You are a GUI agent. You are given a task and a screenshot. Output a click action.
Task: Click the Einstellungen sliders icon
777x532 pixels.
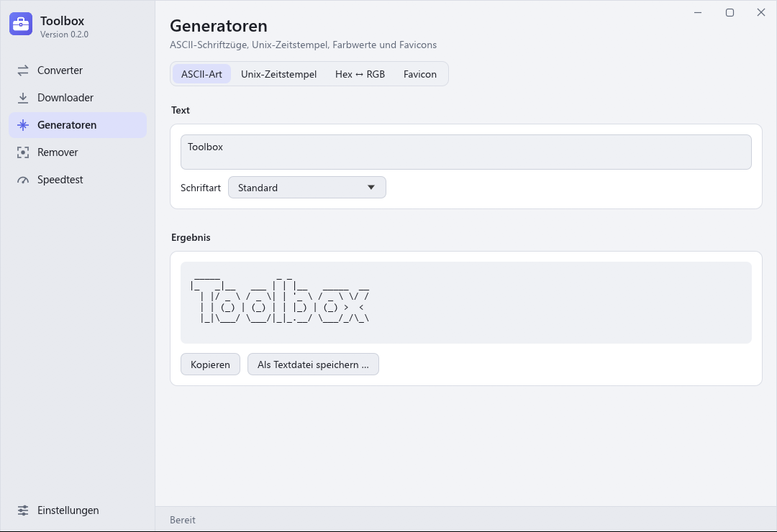point(23,510)
